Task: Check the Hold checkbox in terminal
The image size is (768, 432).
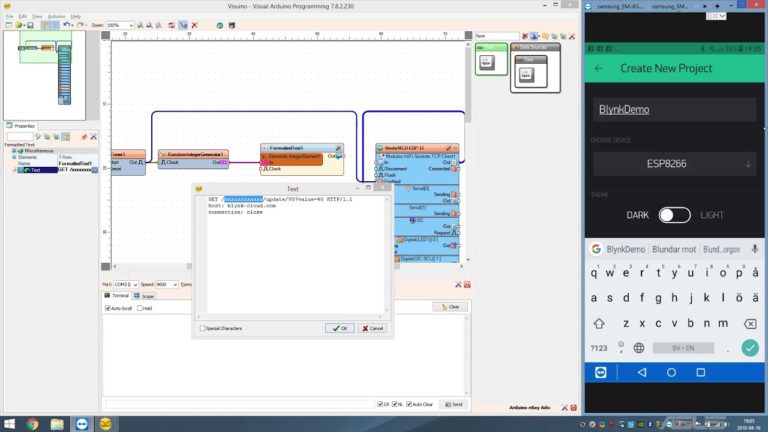Action: coord(140,308)
